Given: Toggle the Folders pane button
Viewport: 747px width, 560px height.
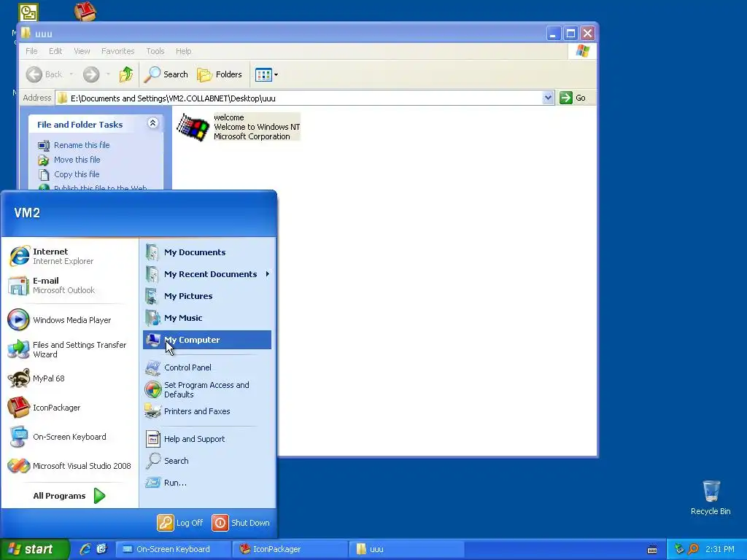Looking at the screenshot, I should [x=220, y=74].
